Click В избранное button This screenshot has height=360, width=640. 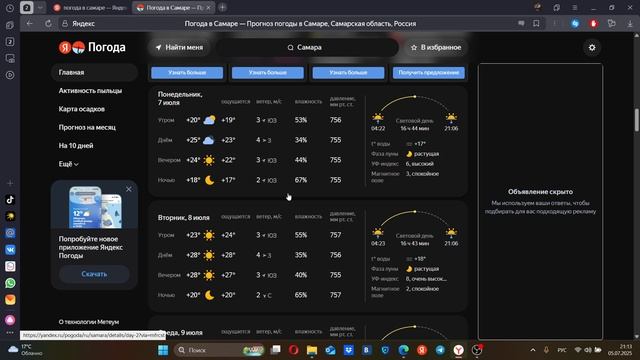click(x=436, y=47)
